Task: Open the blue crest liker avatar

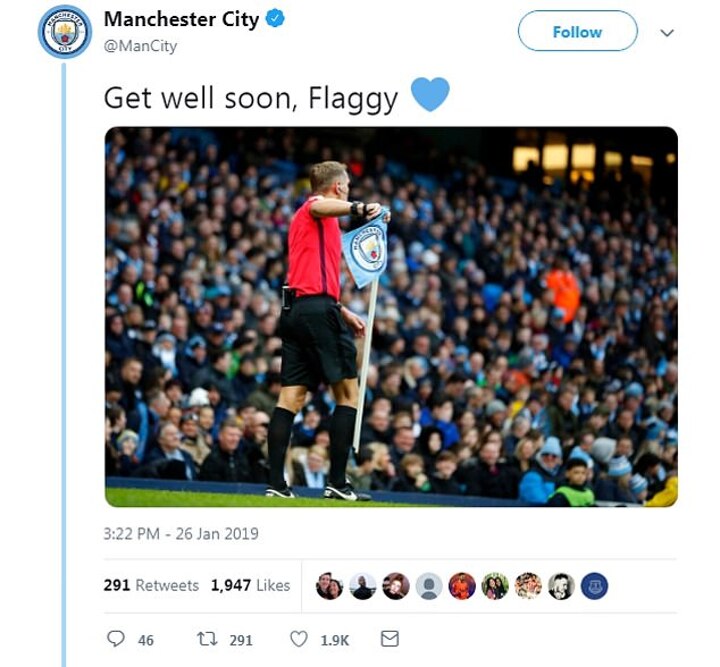Action: coord(594,586)
